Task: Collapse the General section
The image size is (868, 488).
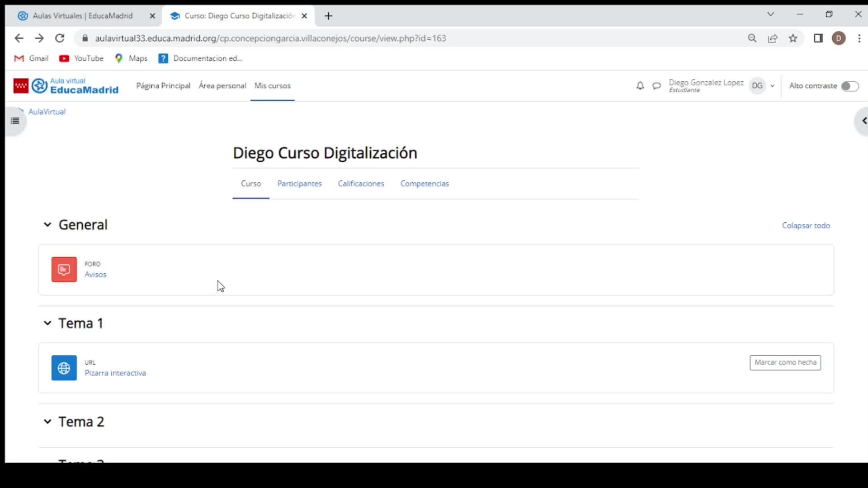Action: tap(47, 225)
